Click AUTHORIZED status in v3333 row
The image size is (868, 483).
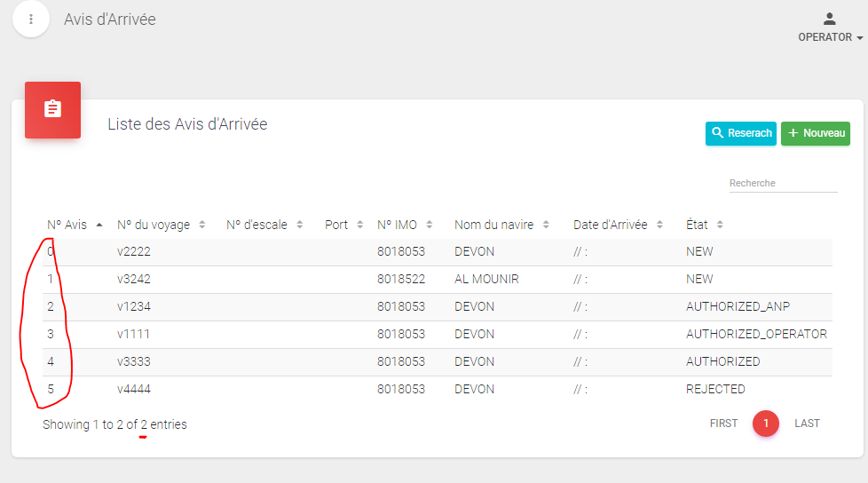[723, 361]
